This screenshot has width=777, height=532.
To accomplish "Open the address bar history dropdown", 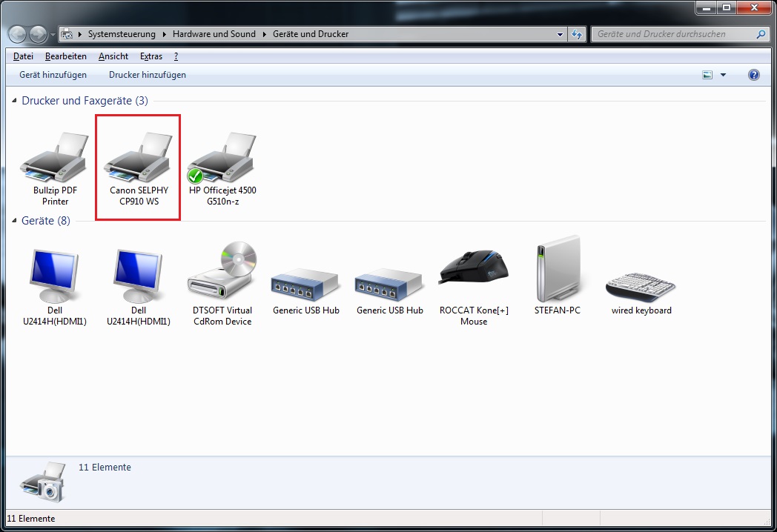I will point(560,34).
